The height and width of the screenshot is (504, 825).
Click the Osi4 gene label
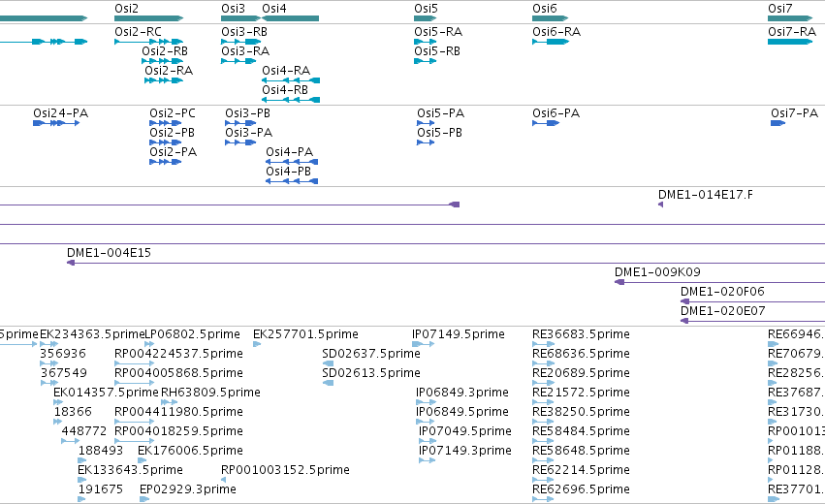pos(274,9)
